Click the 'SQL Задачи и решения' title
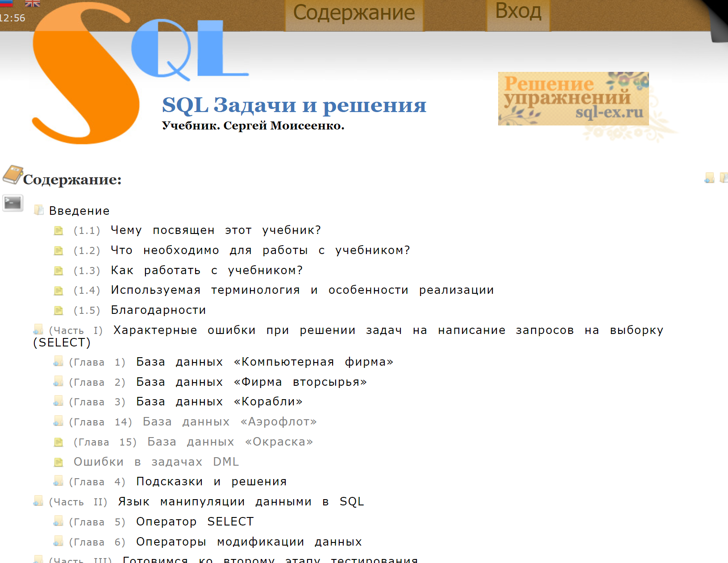This screenshot has width=728, height=563. (x=294, y=105)
